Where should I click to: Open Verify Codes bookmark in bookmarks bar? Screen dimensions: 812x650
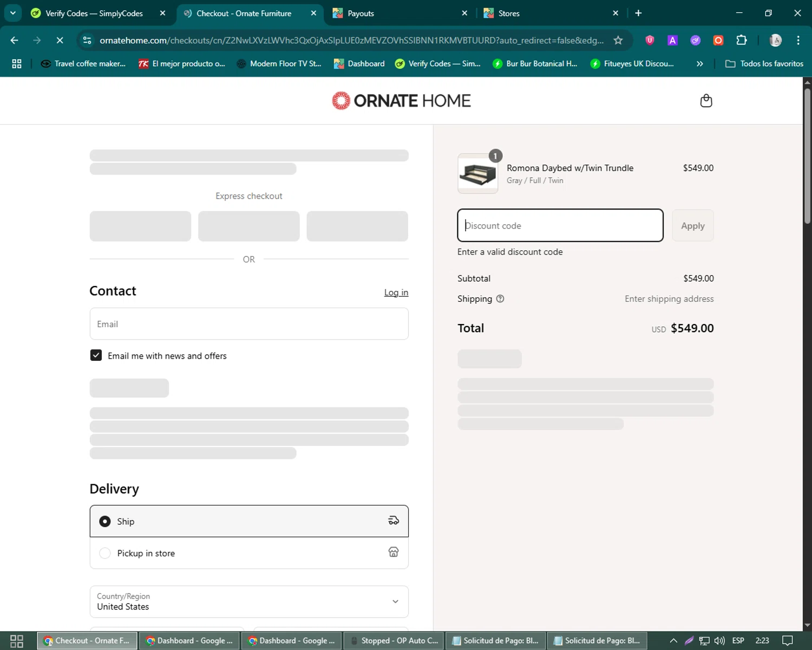point(438,64)
